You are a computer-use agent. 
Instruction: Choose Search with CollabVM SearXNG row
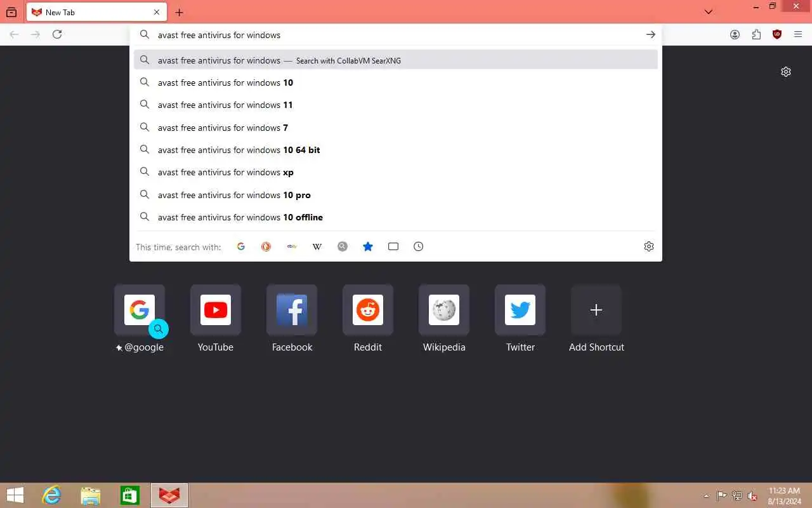pos(396,60)
